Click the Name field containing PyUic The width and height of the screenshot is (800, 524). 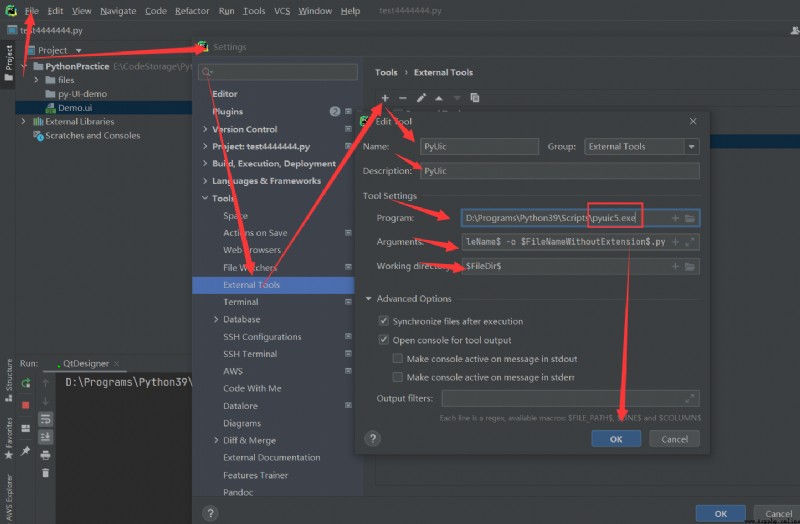click(479, 146)
